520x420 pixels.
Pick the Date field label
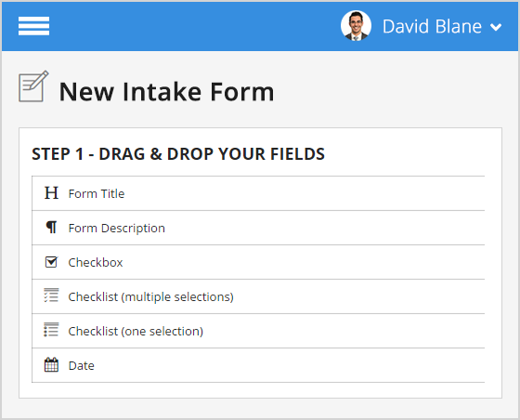click(82, 365)
